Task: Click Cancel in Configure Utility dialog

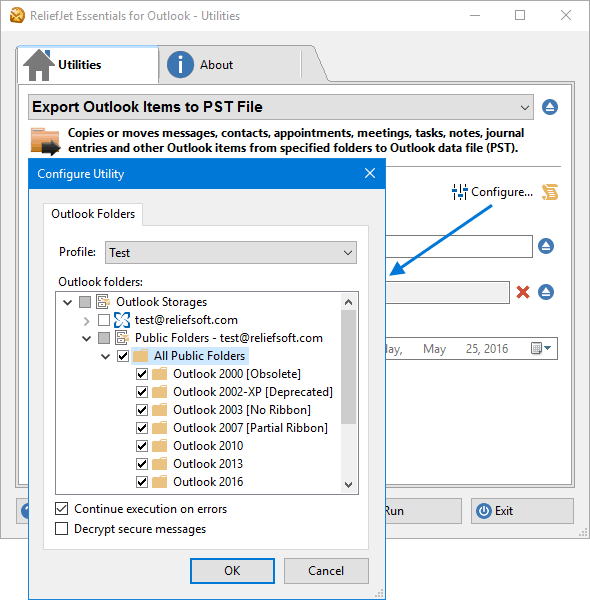Action: 326,571
